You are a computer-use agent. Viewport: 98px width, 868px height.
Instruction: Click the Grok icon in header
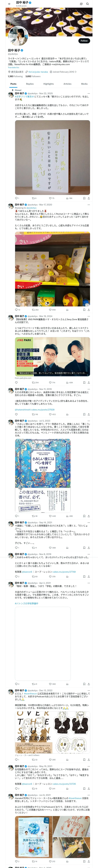pos(81,4)
